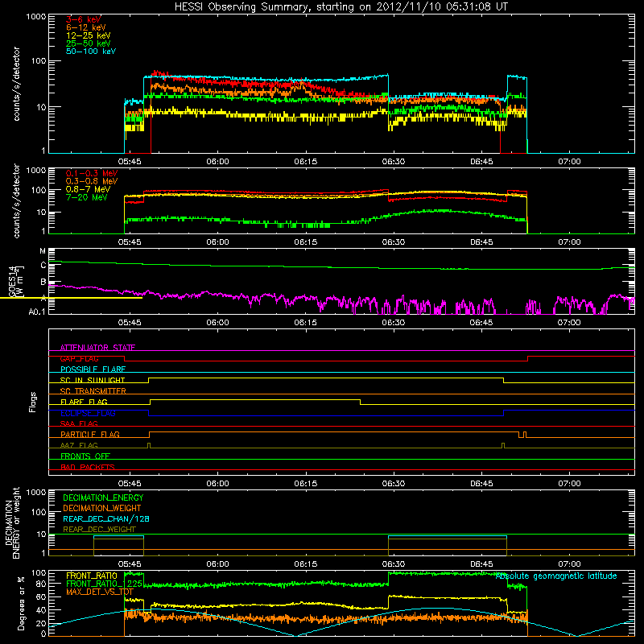The image size is (644, 644).
Task: Select 06:45 tick under the decimation plot
Action: tap(481, 564)
